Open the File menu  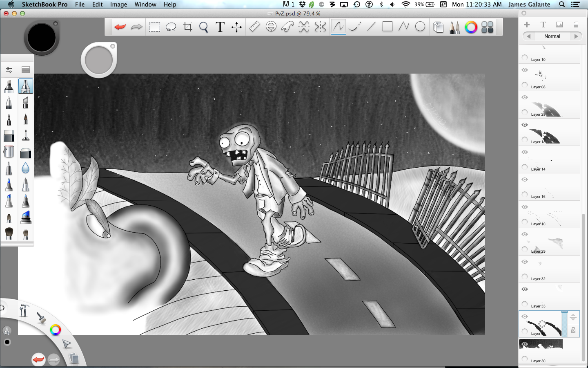(x=80, y=4)
